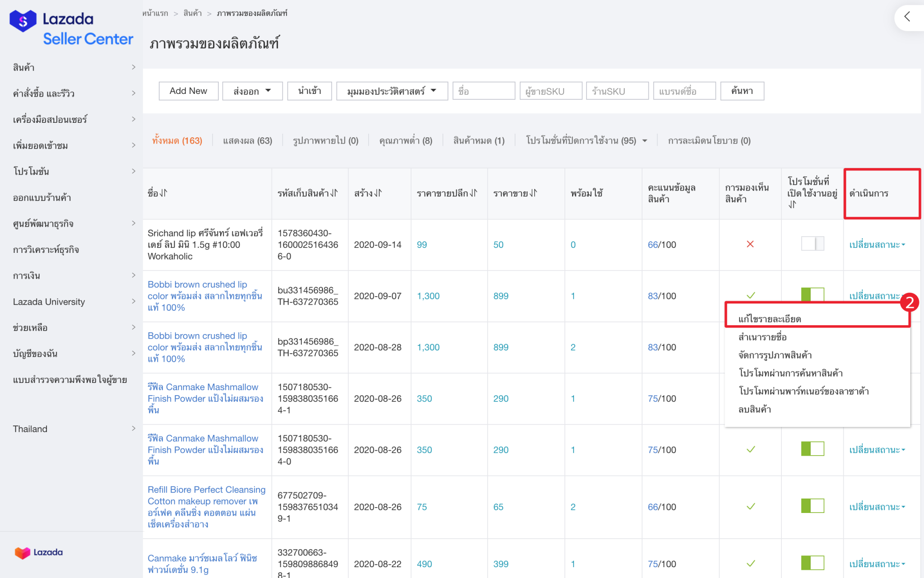Click the นำเข้า import button
Image resolution: width=924 pixels, height=578 pixels.
click(310, 91)
